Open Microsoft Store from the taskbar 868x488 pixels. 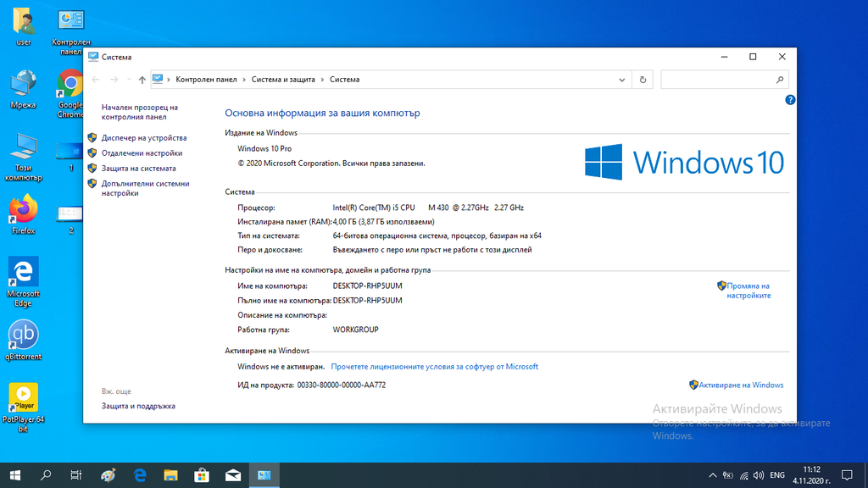202,475
